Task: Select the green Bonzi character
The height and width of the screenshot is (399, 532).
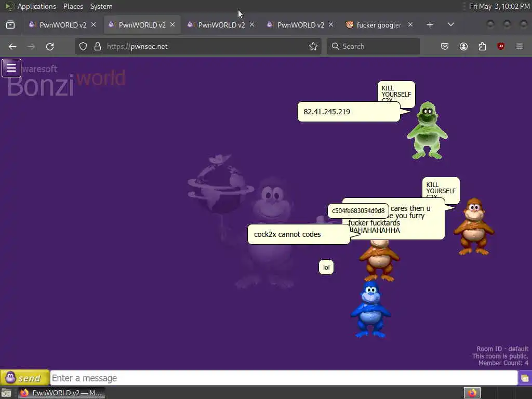Action: (427, 130)
